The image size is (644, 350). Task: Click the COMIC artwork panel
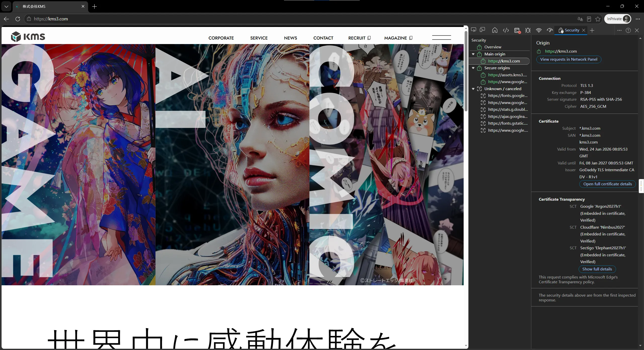386,165
